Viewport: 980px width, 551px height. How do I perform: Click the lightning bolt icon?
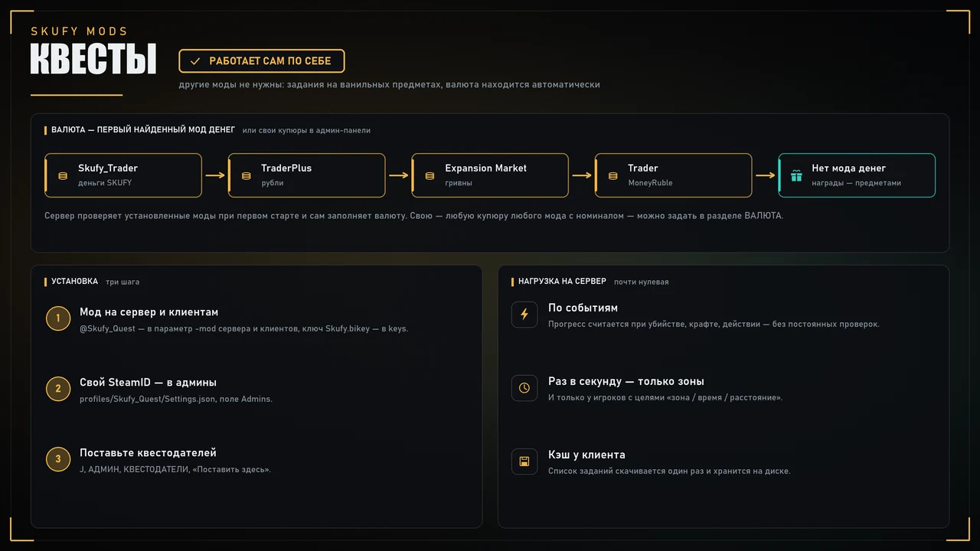coord(524,315)
